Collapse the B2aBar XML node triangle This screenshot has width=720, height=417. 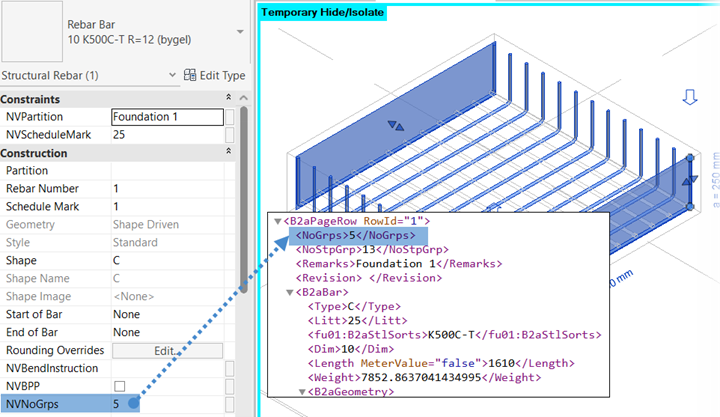[x=288, y=293]
